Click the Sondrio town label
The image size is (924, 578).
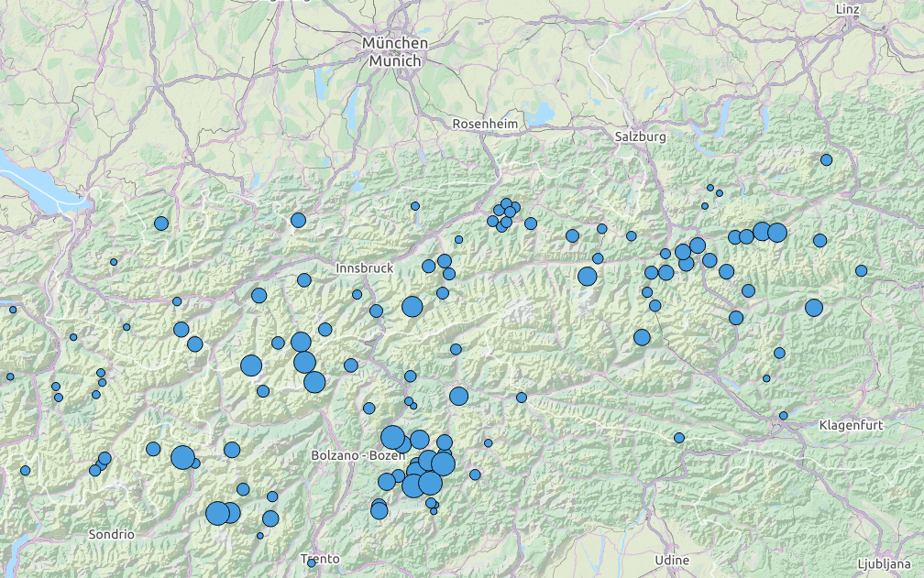click(112, 534)
